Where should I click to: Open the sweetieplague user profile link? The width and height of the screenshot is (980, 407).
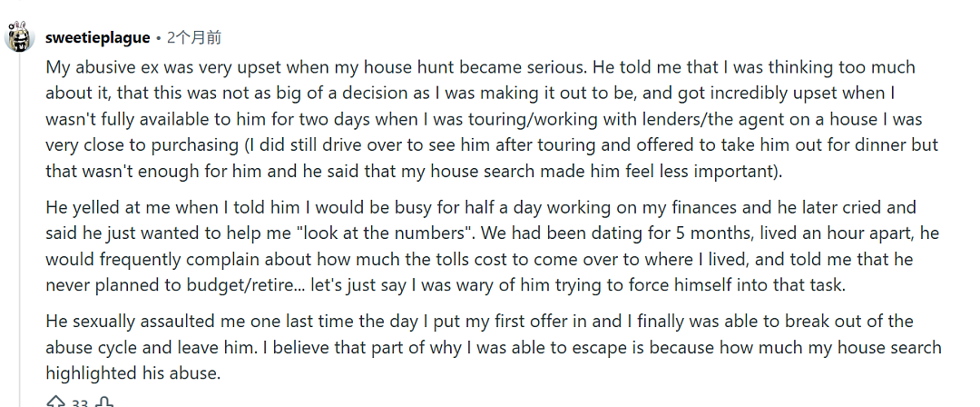97,38
